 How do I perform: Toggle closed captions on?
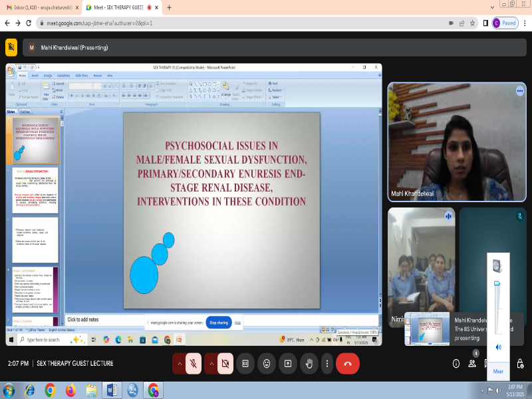pos(245,364)
